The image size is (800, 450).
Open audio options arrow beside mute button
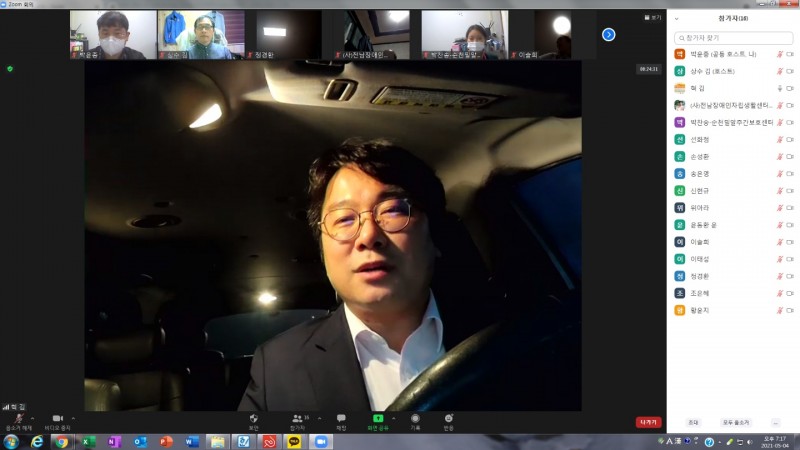[x=33, y=418]
